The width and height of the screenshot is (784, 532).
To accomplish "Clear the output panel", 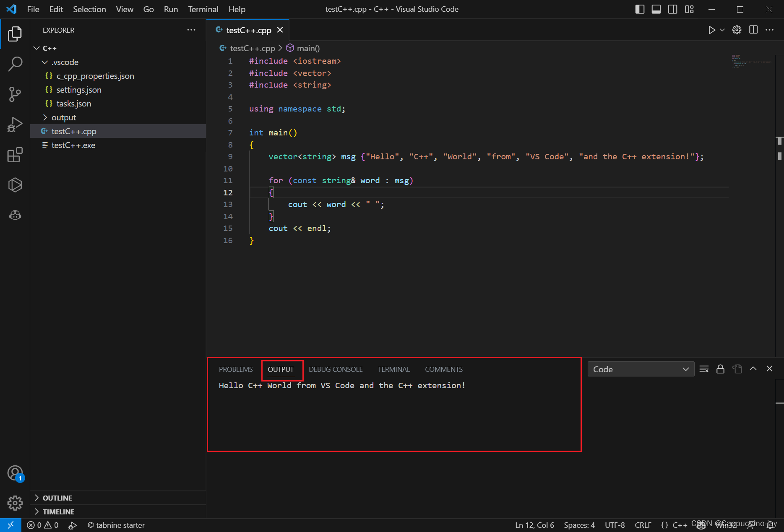I will tap(704, 369).
